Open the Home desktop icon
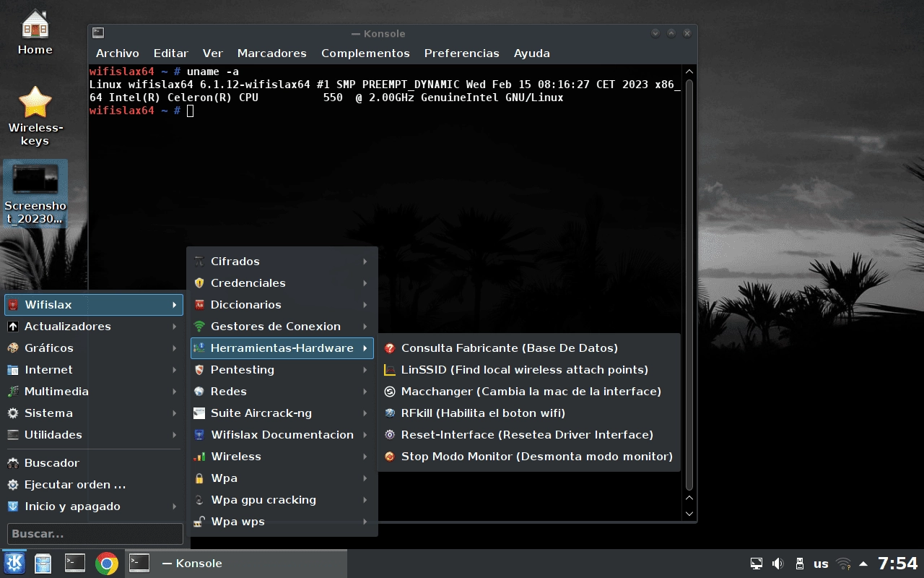924x578 pixels. (x=35, y=33)
